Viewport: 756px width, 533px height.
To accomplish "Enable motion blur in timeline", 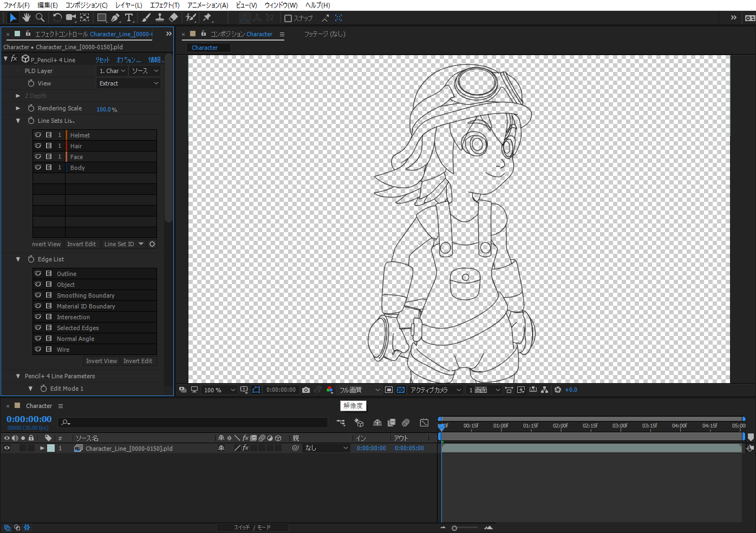I will 406,423.
